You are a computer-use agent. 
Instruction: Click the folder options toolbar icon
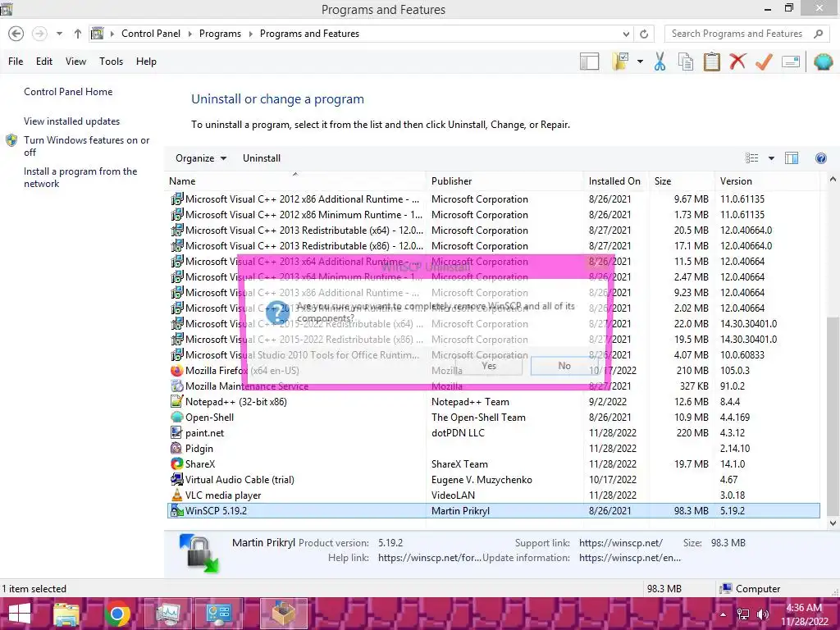coord(620,62)
